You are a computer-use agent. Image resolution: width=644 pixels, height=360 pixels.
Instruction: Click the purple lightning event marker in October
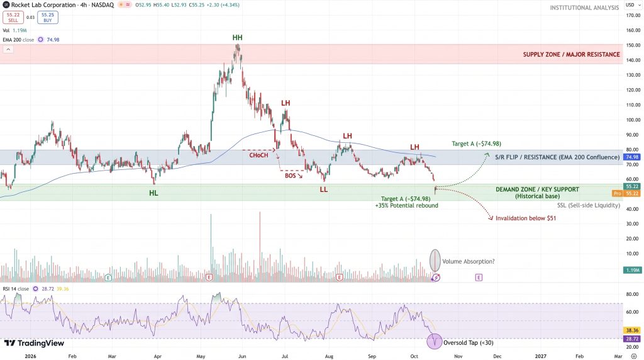tap(436, 278)
